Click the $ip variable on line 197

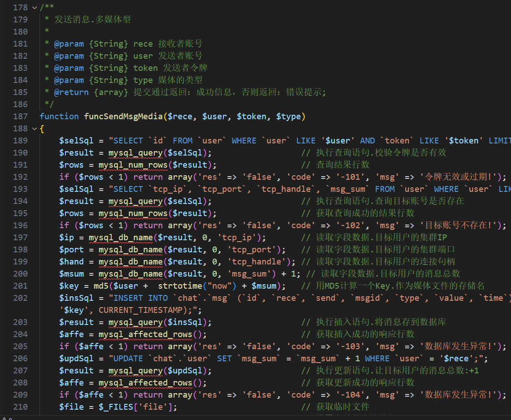tap(66, 238)
